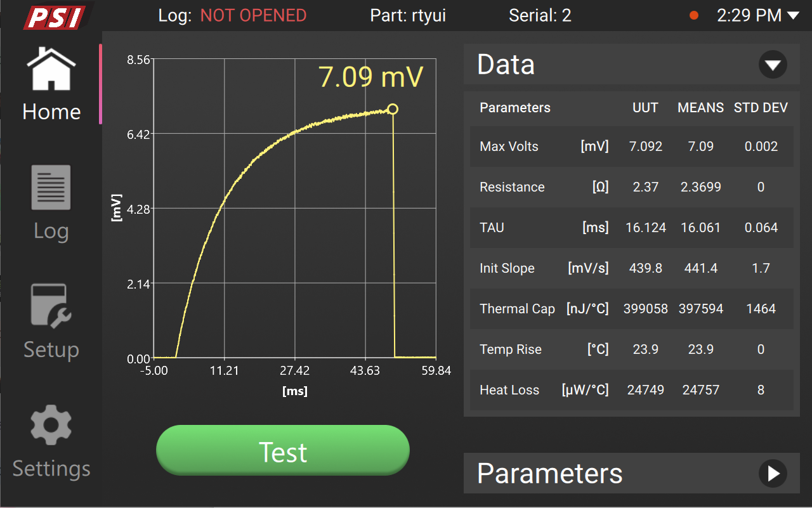Image resolution: width=812 pixels, height=508 pixels.
Task: Toggle the Thermal Cap row highlight
Action: pyautogui.click(x=631, y=309)
